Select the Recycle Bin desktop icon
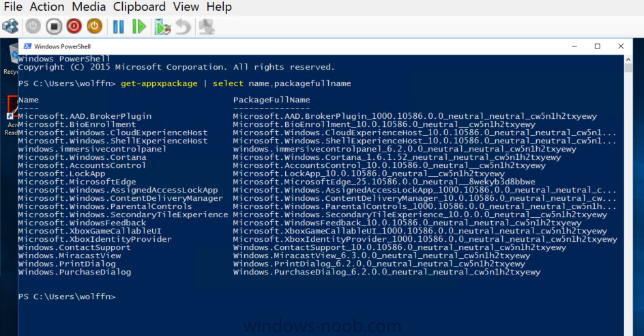The width and height of the screenshot is (644, 336). [11, 59]
